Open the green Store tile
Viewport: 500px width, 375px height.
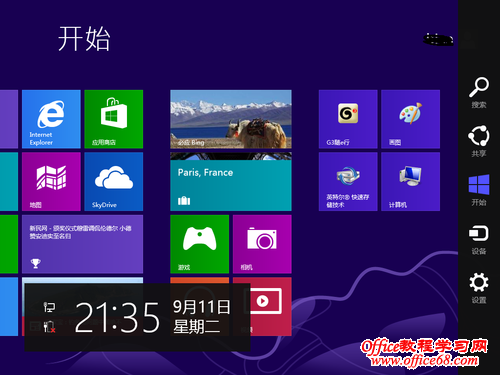coord(114,119)
